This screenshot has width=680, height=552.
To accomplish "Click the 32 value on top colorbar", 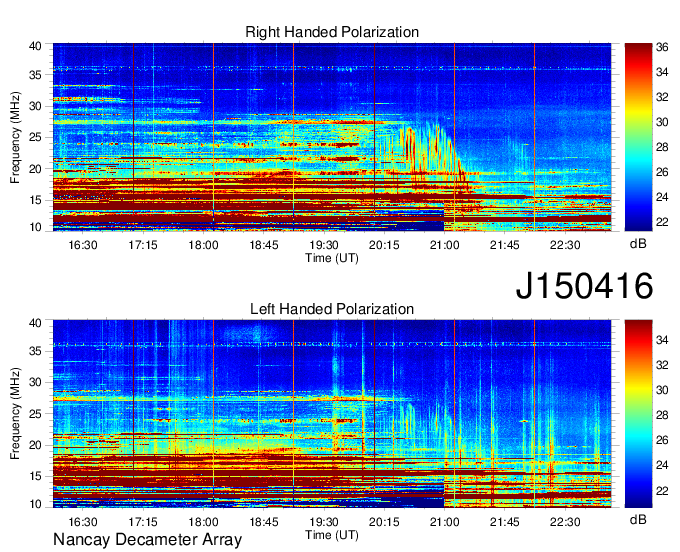I will (662, 97).
